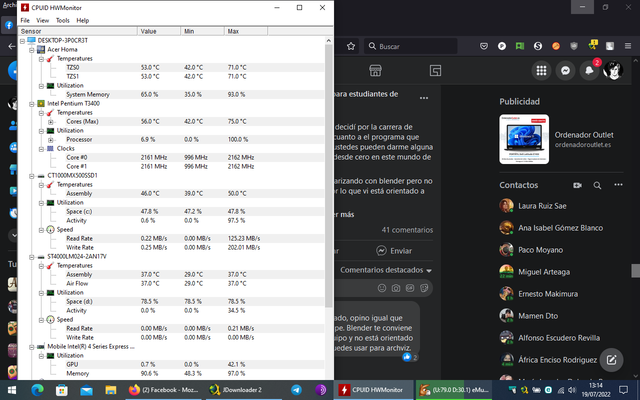The height and width of the screenshot is (400, 640).
Task: Open the View menu in HWMonitor
Action: [x=42, y=20]
